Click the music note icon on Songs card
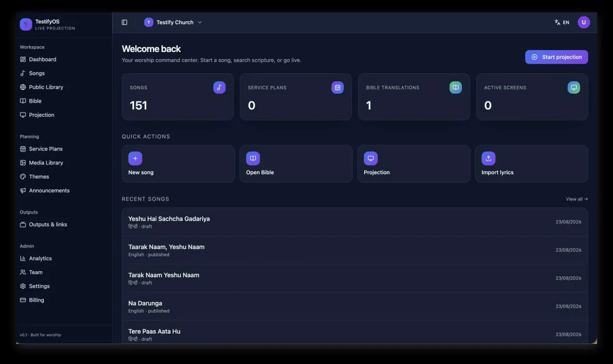This screenshot has height=364, width=613. coord(219,87)
